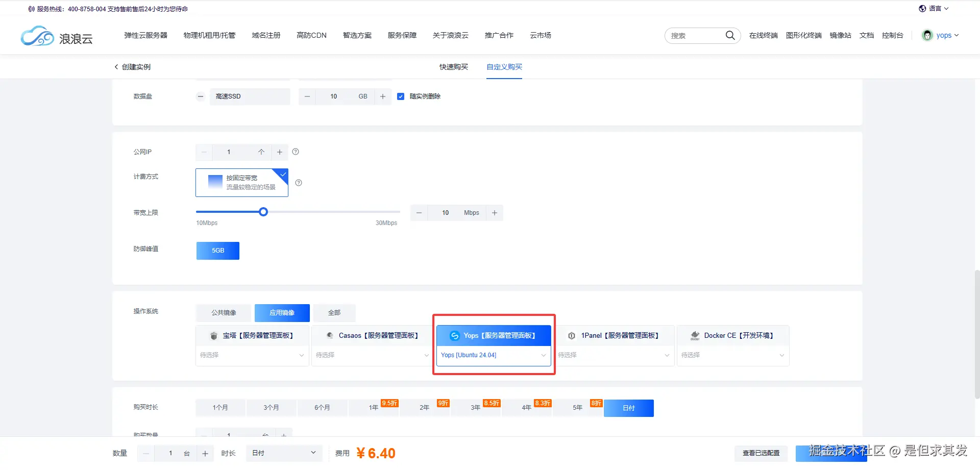
Task: Select the Casaos image icon
Action: pos(330,335)
